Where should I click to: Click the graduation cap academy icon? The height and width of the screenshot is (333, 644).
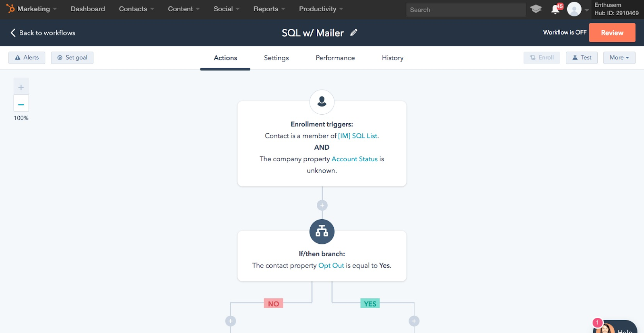click(536, 9)
